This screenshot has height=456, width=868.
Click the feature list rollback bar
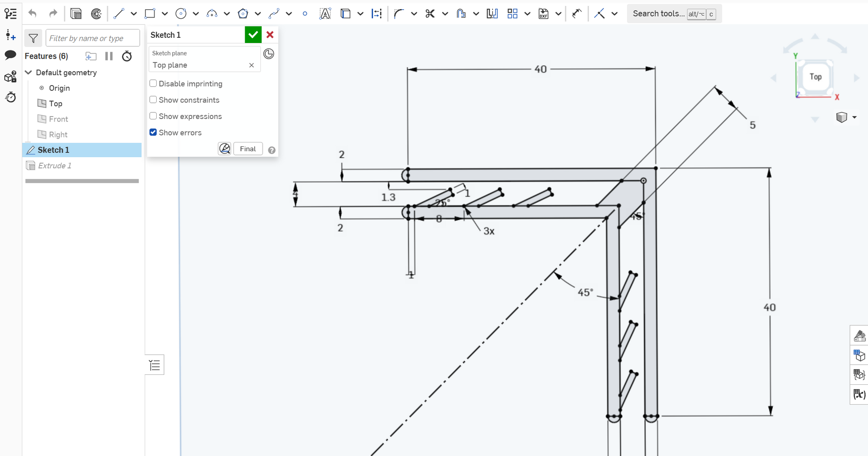click(x=82, y=181)
